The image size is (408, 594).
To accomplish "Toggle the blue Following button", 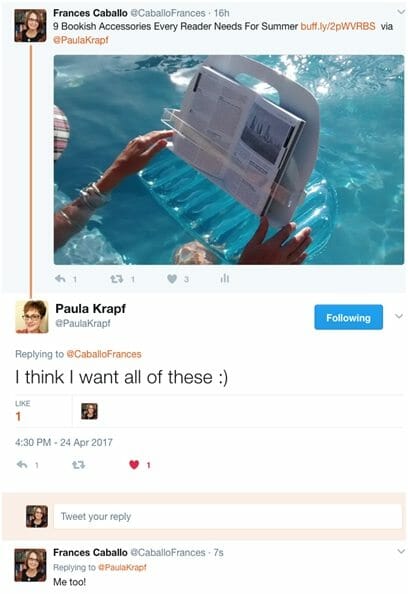I will tap(348, 317).
